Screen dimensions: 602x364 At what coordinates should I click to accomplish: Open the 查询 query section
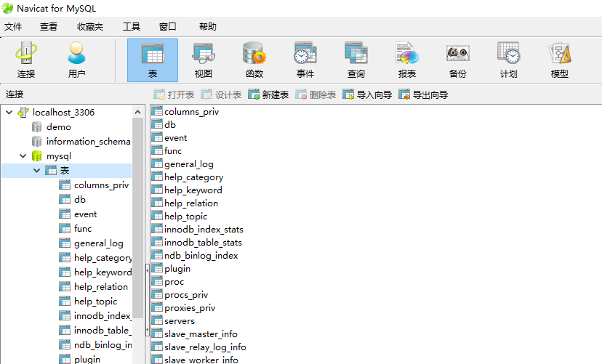356,60
